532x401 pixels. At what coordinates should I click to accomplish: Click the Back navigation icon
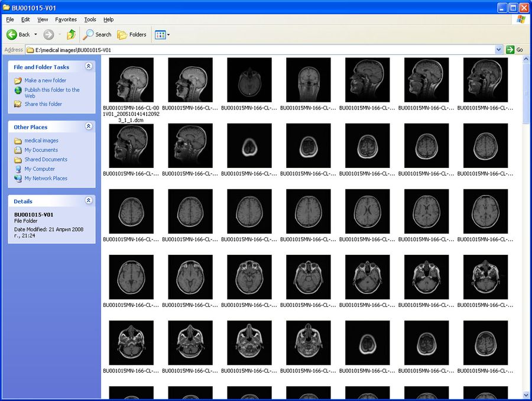point(12,34)
